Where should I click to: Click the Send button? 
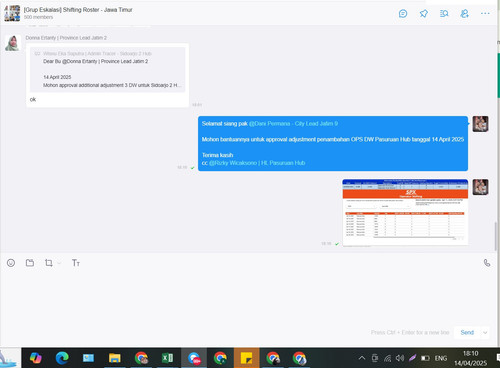tap(467, 332)
